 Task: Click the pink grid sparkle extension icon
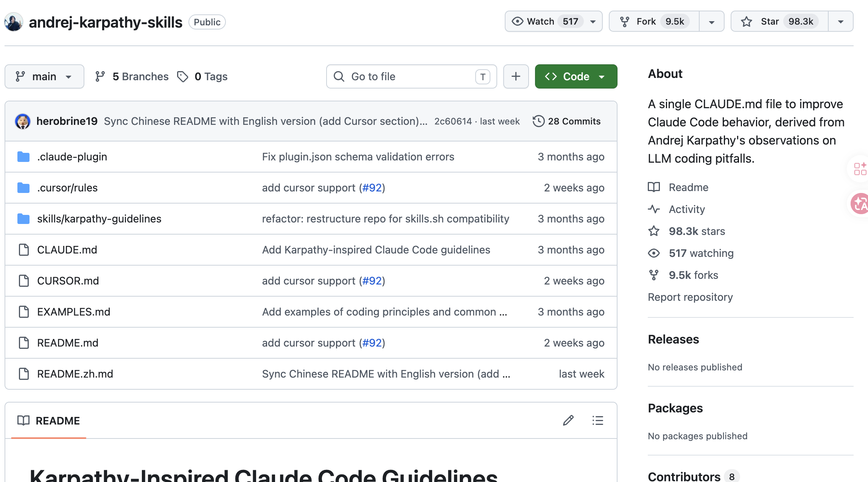click(860, 169)
